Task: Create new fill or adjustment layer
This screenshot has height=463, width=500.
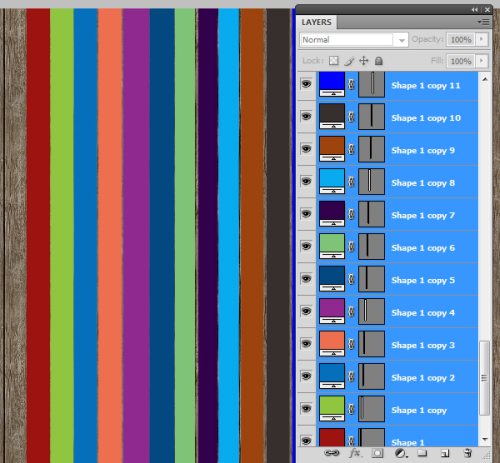Action: coord(400,453)
